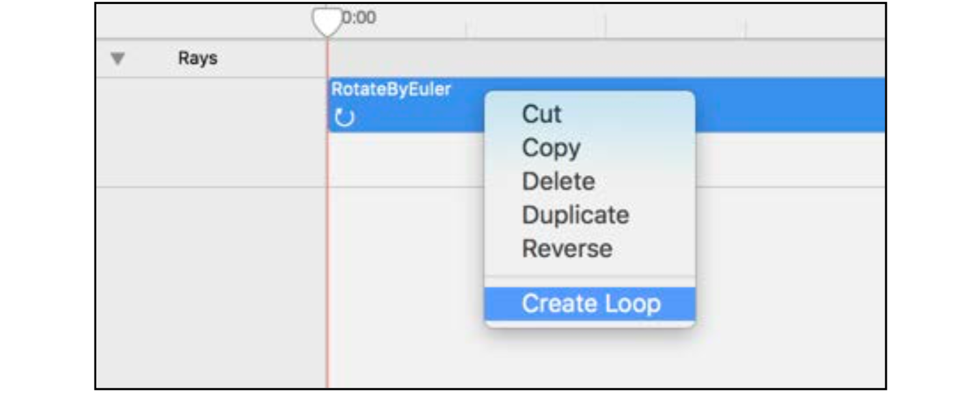Click the blue action bar right of the menu
Screen dimensions: 980x394
pos(789,105)
